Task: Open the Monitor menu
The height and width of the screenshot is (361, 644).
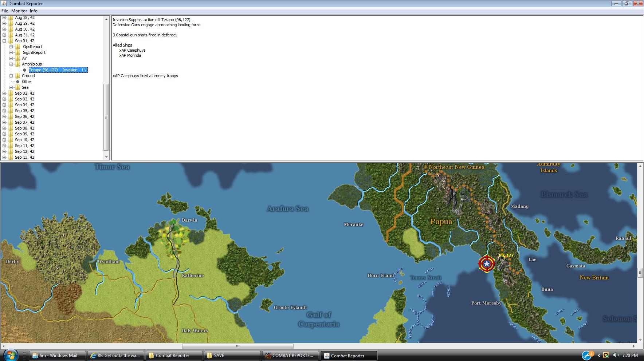Action: (19, 11)
